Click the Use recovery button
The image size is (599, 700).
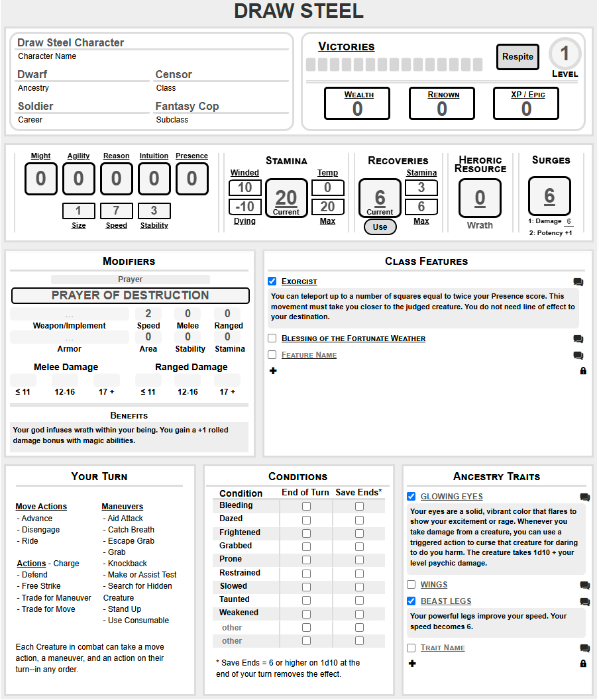point(380,226)
